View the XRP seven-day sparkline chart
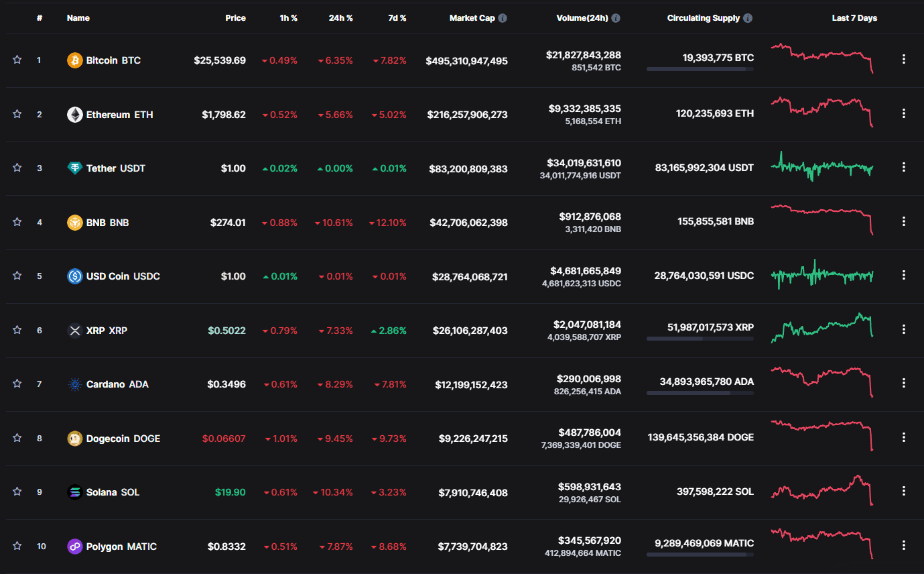 [822, 328]
